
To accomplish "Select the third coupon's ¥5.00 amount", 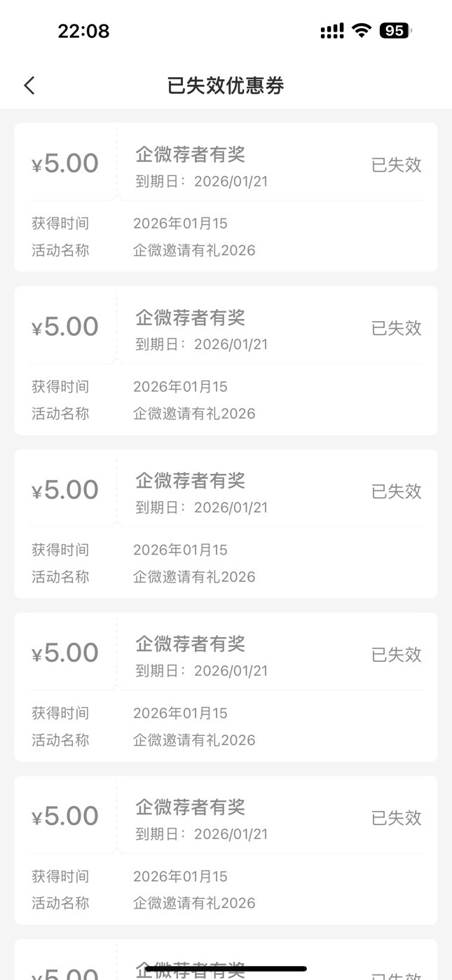I will 65,490.
